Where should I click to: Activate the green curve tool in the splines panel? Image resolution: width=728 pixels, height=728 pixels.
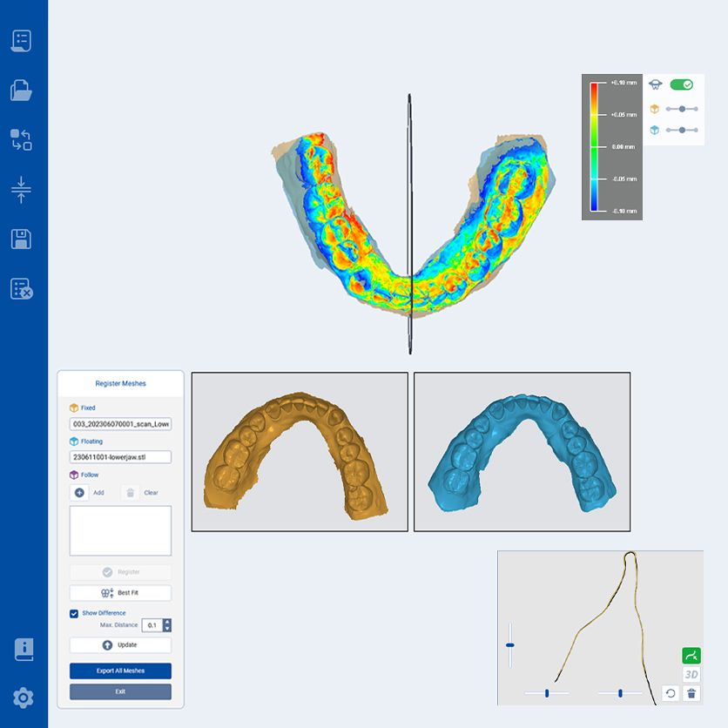coord(691,655)
